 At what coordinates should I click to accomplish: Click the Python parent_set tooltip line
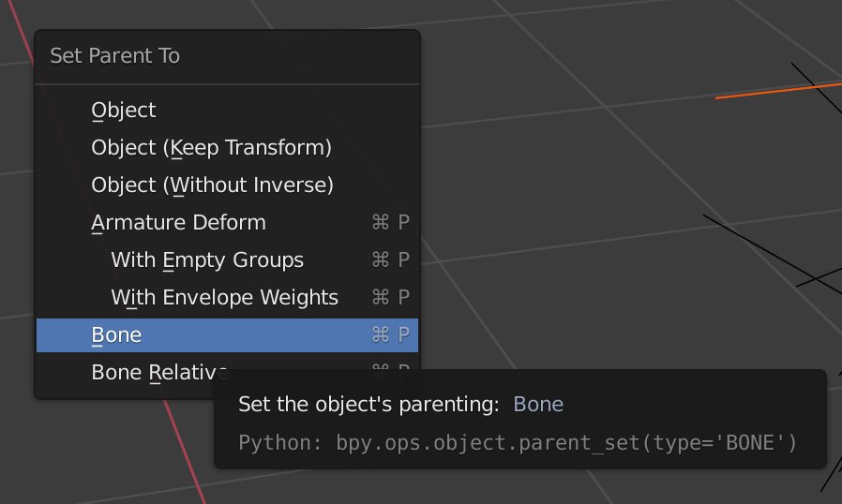(518, 442)
